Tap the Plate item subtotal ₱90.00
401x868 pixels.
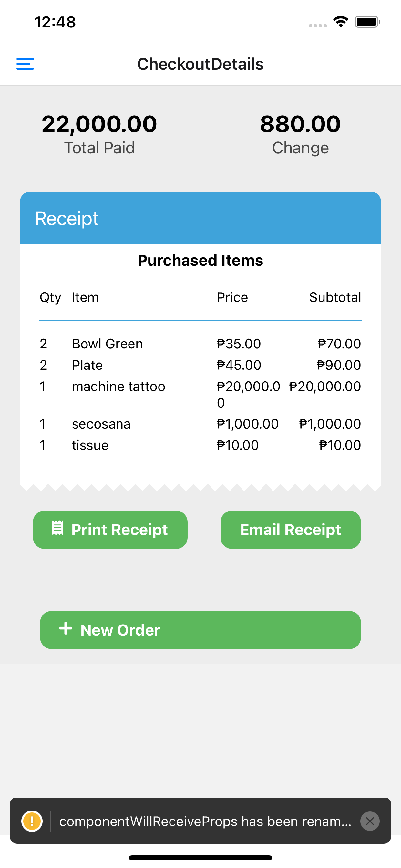[x=339, y=365]
